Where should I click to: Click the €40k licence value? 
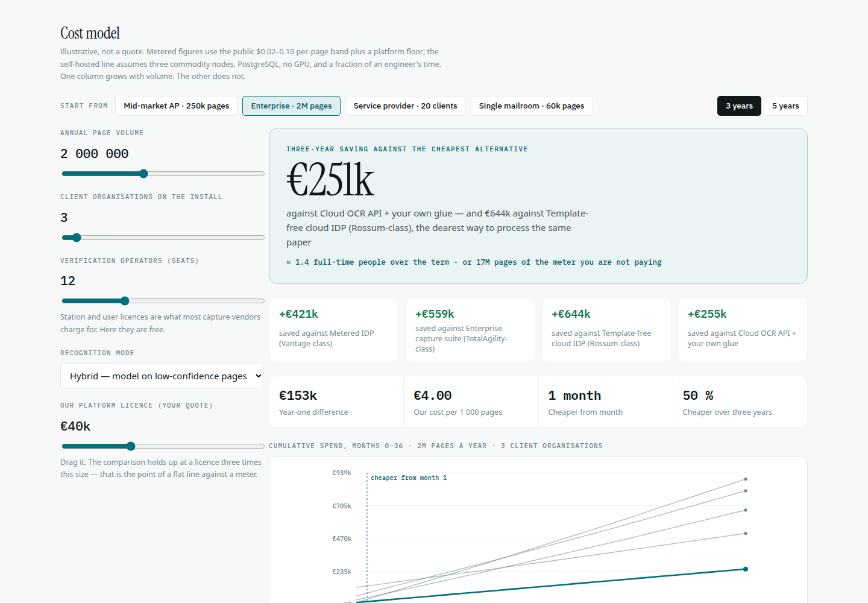(75, 426)
